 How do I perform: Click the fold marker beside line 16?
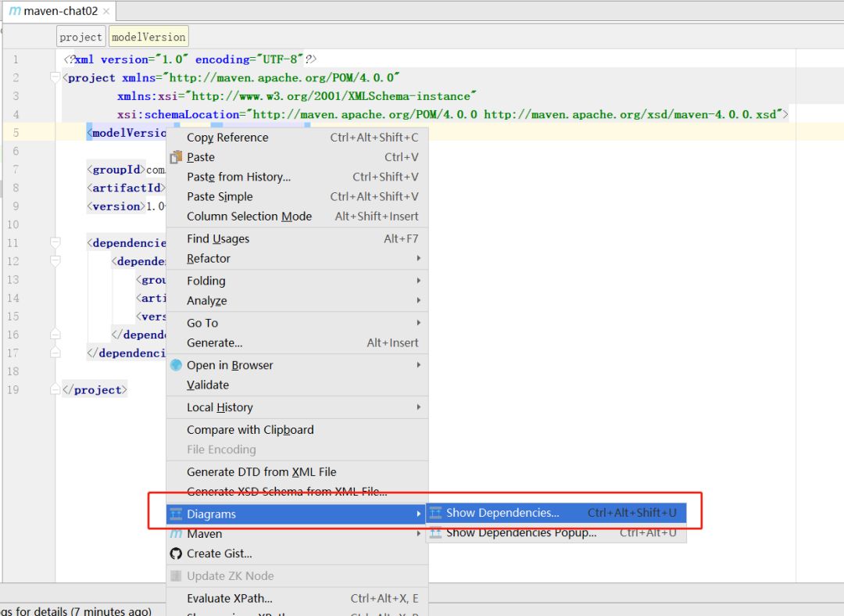(54, 334)
